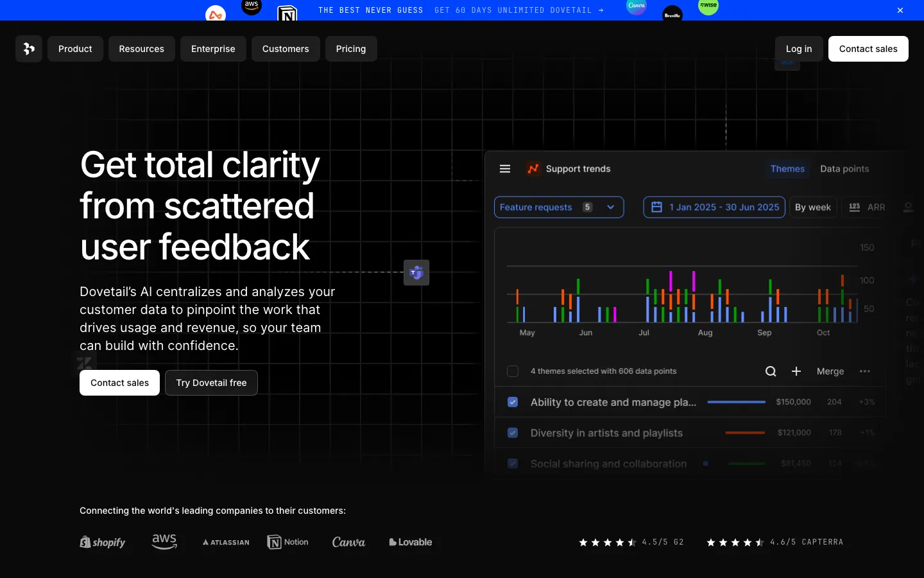Open the hamburger menu in Support trends
The height and width of the screenshot is (578, 924).
(x=505, y=169)
